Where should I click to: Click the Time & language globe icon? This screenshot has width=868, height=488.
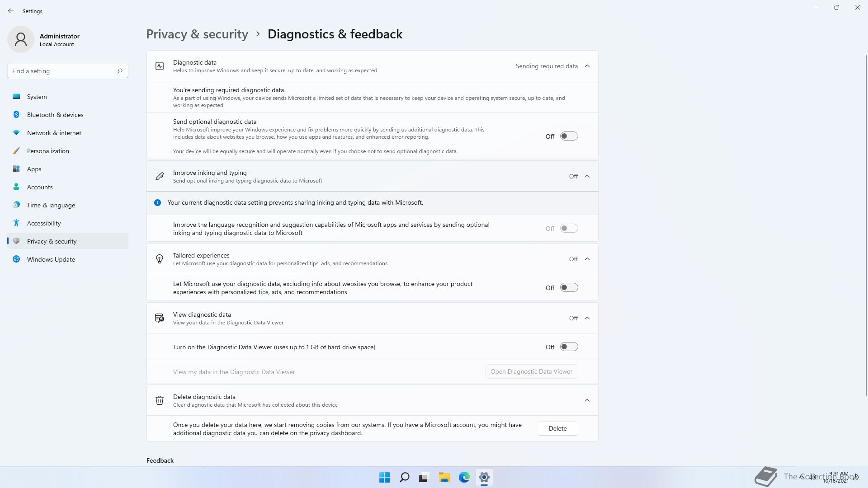tap(16, 205)
